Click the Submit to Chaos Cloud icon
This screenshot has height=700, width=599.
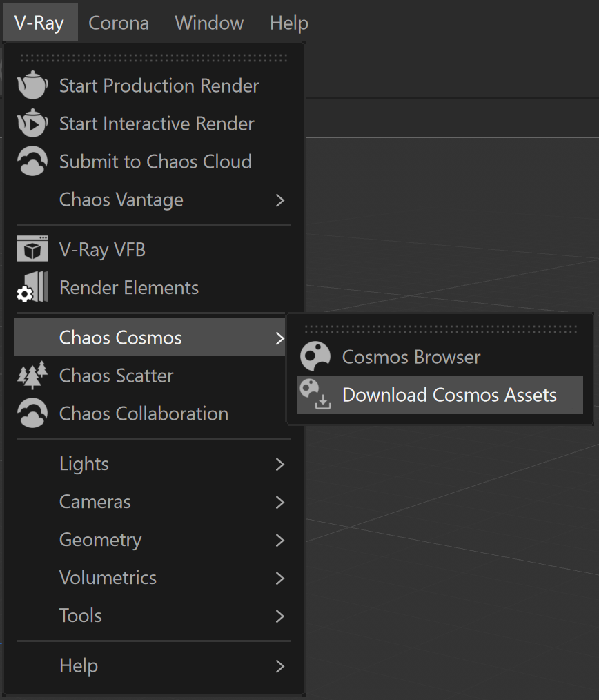32,161
